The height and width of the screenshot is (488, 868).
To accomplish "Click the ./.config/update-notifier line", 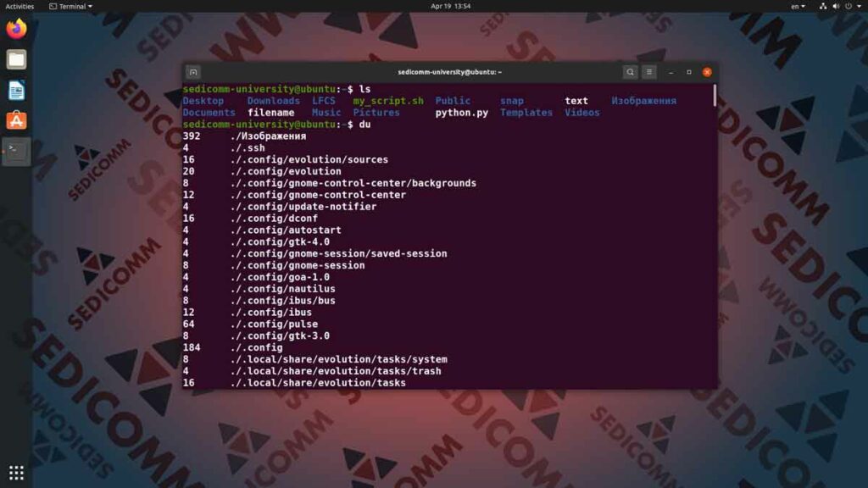I will tap(280, 207).
